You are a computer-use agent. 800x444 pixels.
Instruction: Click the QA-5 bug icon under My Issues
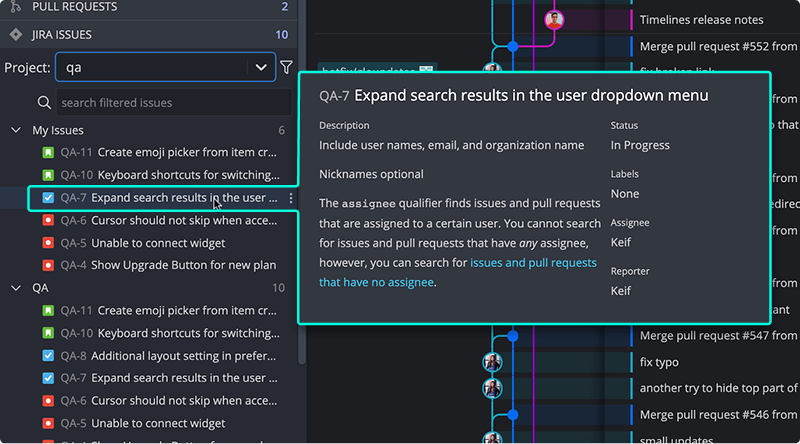[48, 243]
